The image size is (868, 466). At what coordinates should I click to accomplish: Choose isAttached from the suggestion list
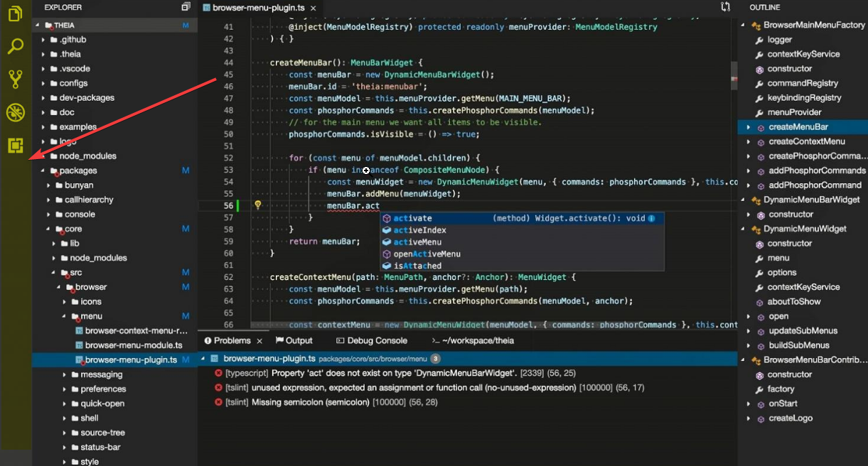coord(523,266)
